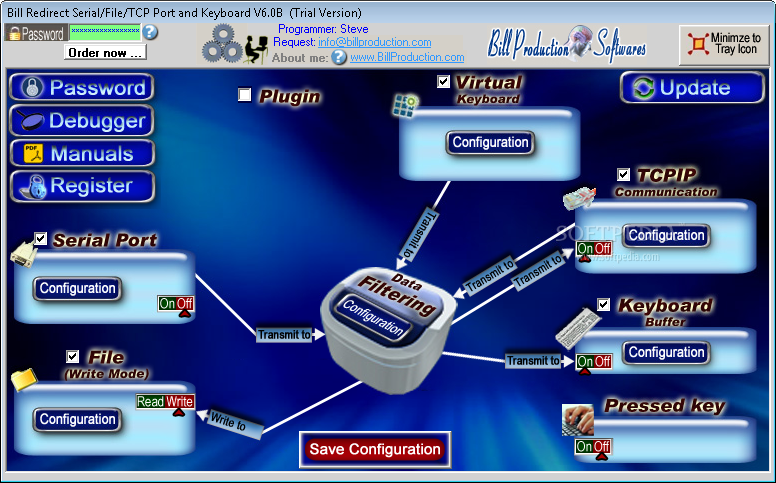Click the typing hands Pressed key icon
Screen dimensions: 776x483
point(578,420)
